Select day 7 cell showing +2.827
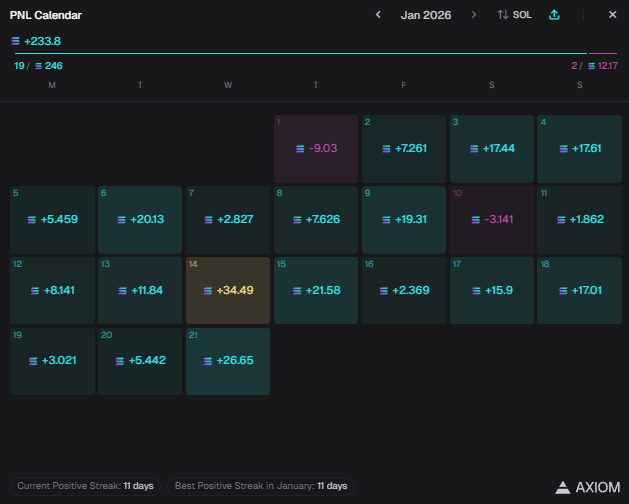The image size is (629, 504). coord(228,220)
